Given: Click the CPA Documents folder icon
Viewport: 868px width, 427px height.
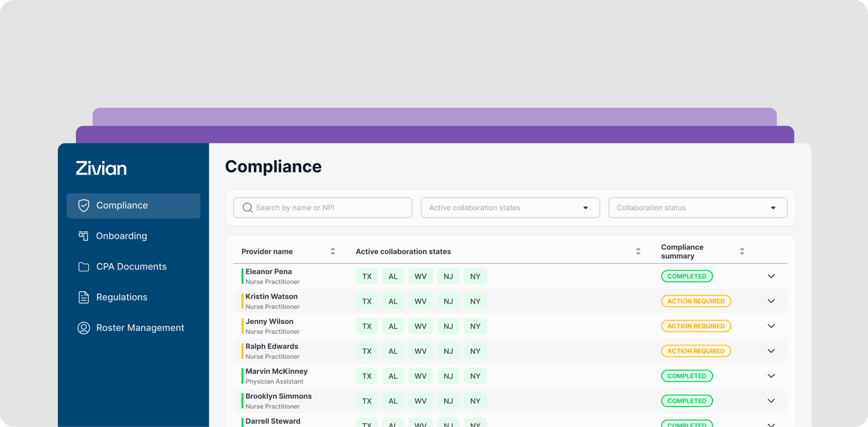Looking at the screenshot, I should coord(83,267).
